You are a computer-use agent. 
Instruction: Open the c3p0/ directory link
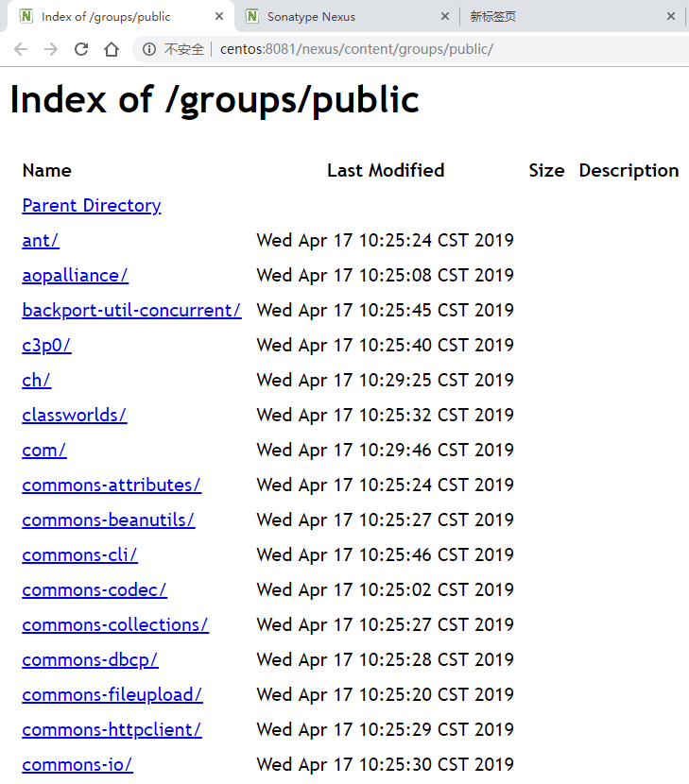[x=46, y=346]
